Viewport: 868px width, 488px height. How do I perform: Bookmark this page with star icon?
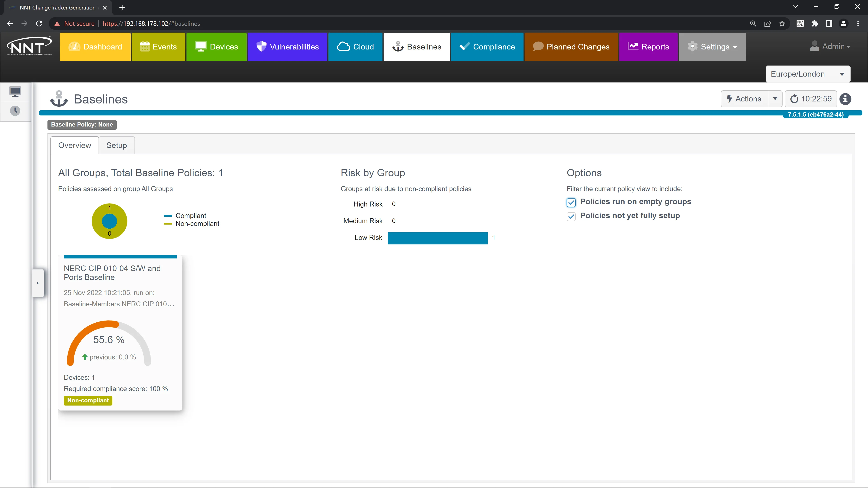782,23
